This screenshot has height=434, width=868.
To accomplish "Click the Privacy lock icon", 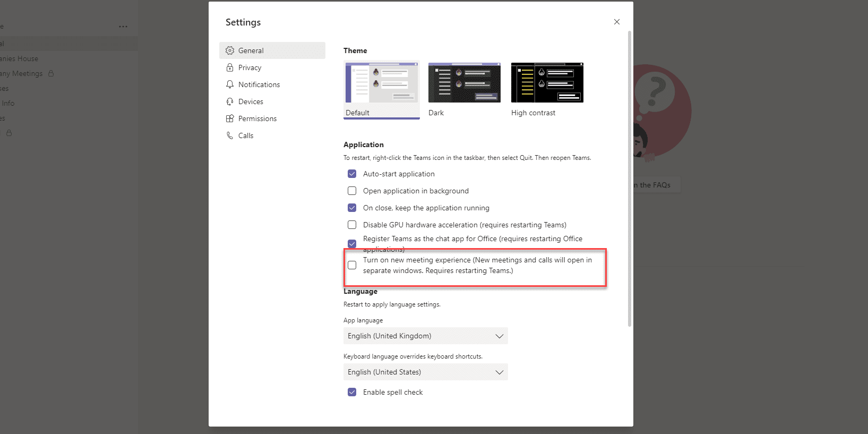I will click(x=230, y=67).
